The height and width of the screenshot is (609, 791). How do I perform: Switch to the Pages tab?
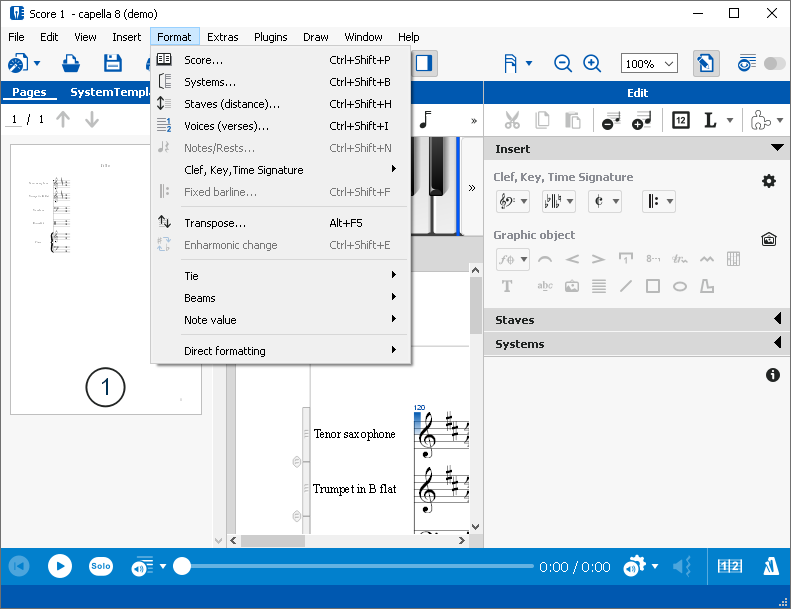29,92
